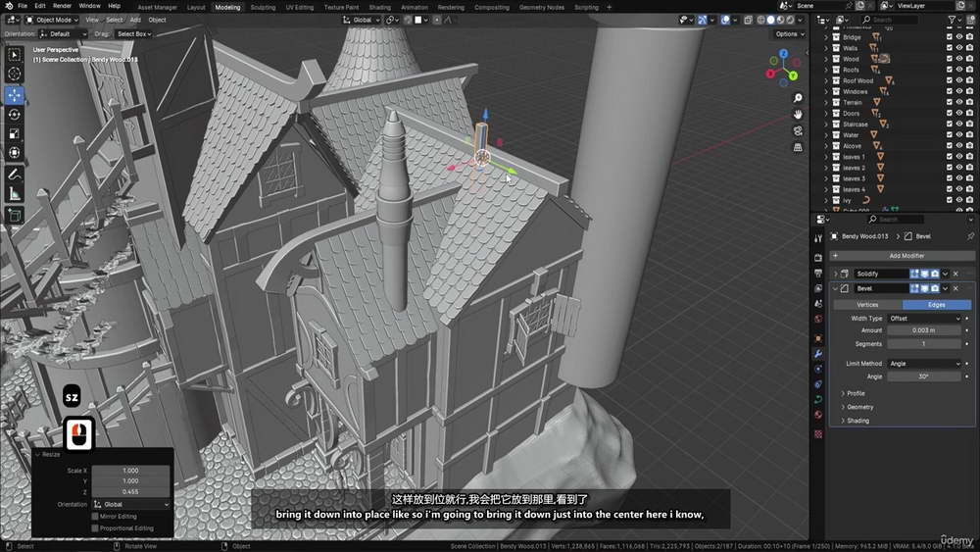Select the Add Cube tool
The image size is (980, 552).
[15, 216]
